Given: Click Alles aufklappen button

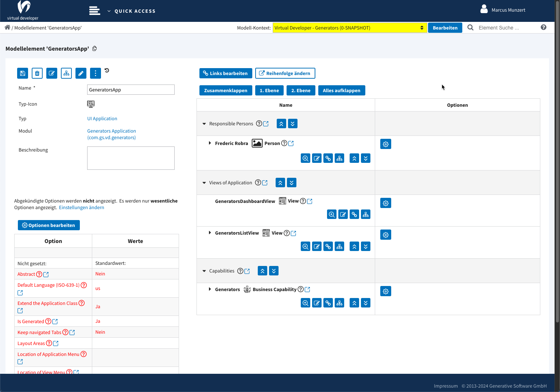Looking at the screenshot, I should (342, 90).
